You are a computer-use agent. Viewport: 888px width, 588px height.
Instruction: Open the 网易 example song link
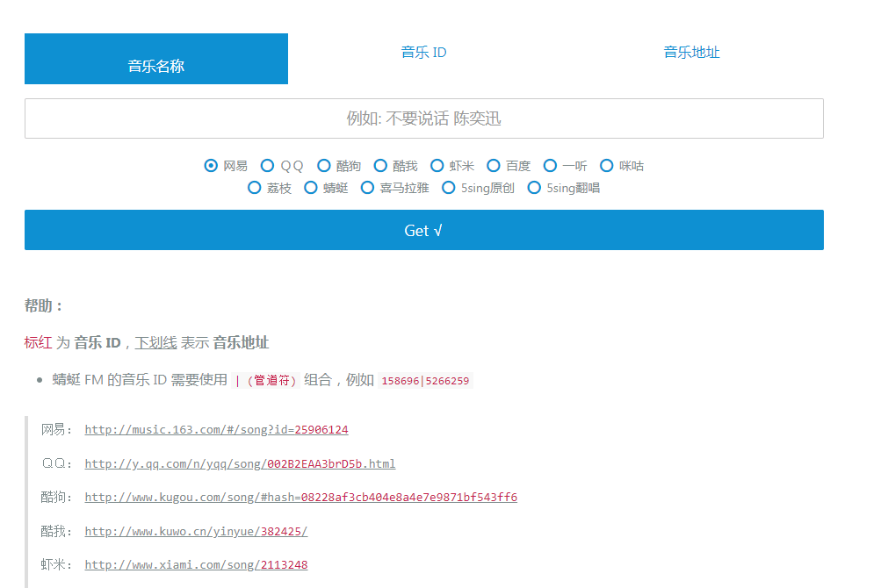pos(215,429)
